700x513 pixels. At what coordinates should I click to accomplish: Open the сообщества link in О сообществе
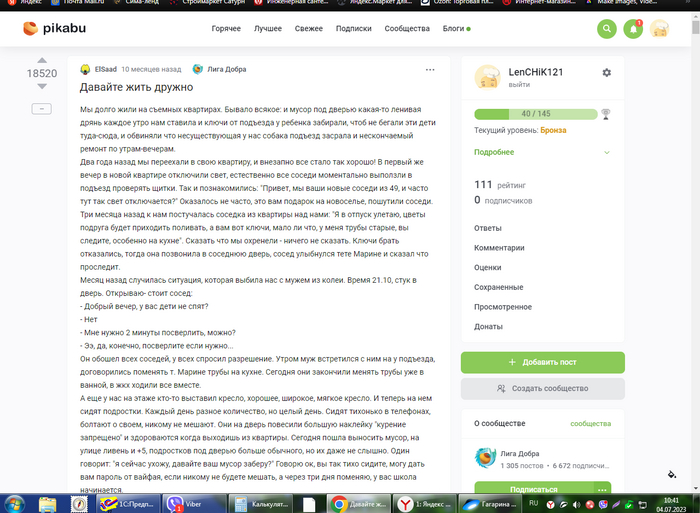591,423
